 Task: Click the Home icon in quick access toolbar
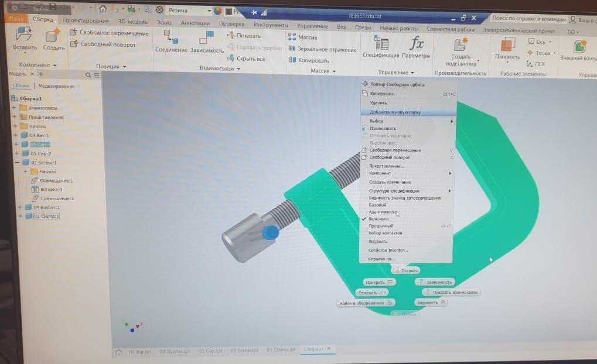[x=103, y=8]
